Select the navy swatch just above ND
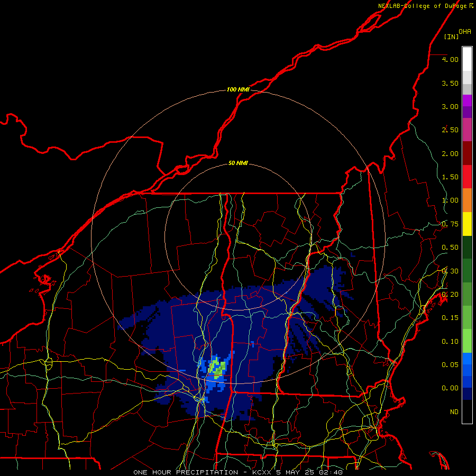The image size is (476, 476). pos(467,394)
